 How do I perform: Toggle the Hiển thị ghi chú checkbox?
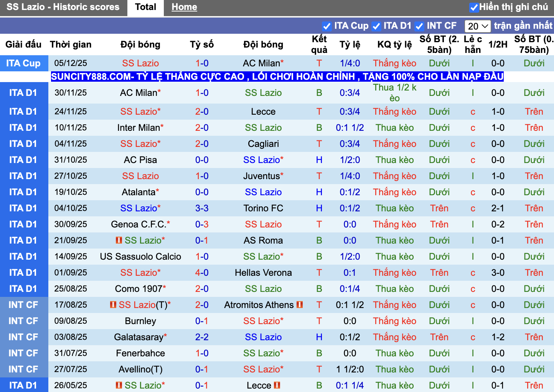[x=474, y=7]
